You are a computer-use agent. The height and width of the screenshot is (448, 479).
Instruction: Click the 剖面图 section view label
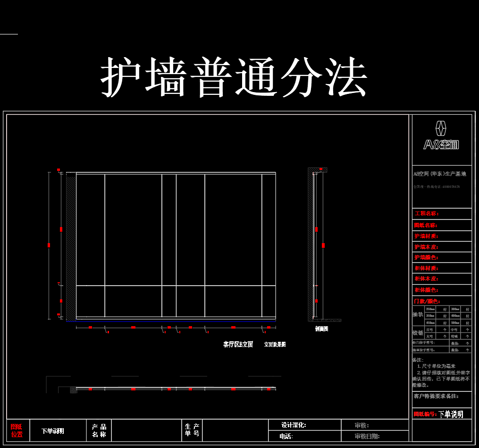tap(321, 329)
